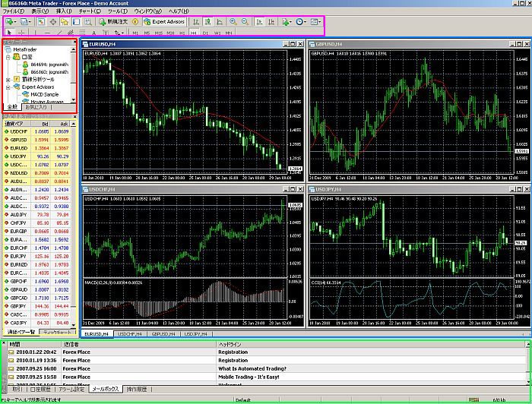The width and height of the screenshot is (532, 404).
Task: Click the Bid column header
Action: (x=40, y=124)
